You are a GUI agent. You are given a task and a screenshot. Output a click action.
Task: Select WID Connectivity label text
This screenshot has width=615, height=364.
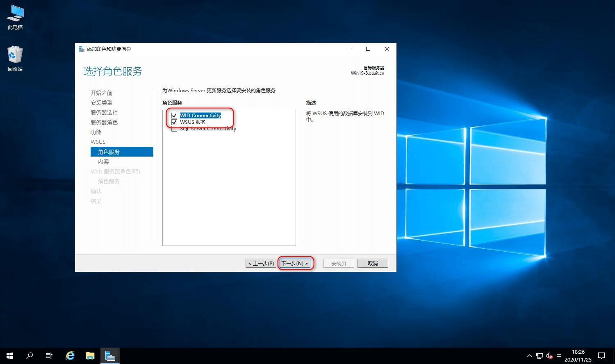[x=200, y=116]
